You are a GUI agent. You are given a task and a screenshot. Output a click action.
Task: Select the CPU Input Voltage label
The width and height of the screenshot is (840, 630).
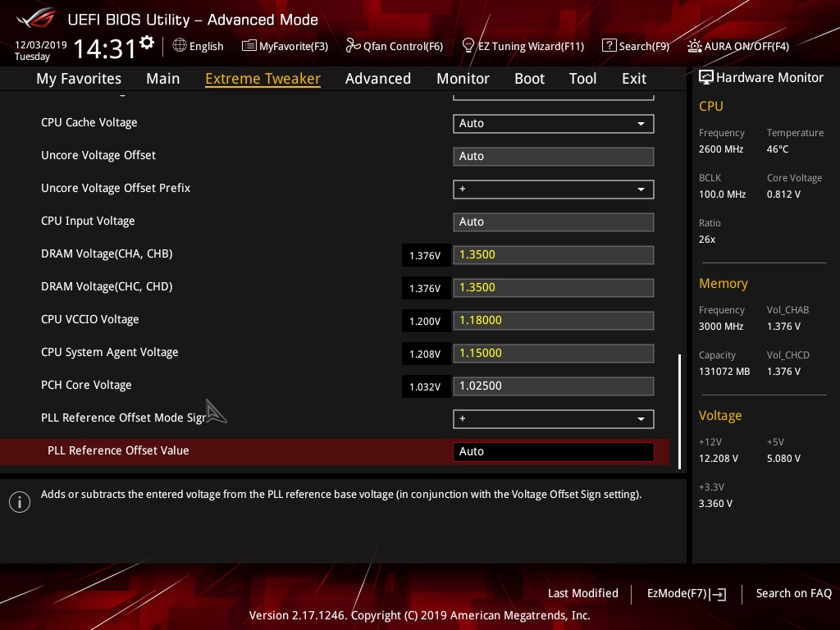pos(88,221)
